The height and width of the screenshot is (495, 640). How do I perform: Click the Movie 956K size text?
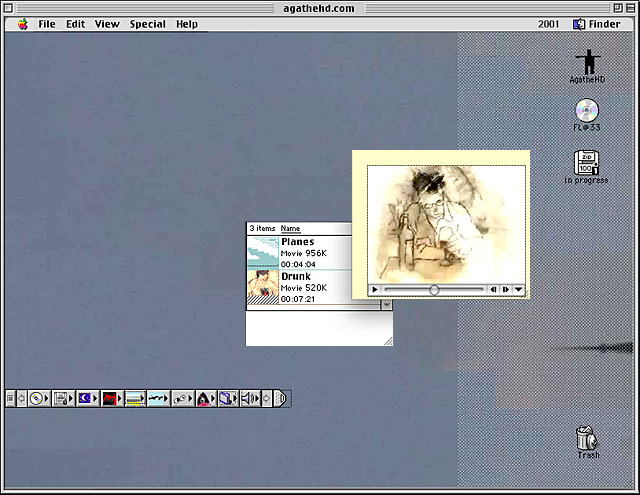[304, 253]
